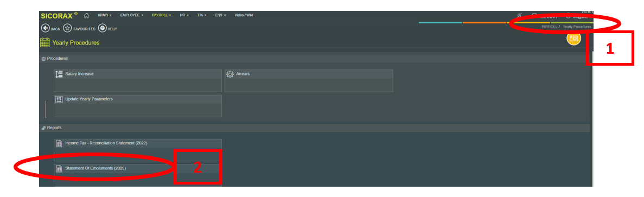Click the Update Yearly Parameters sliders icon
644x197 pixels.
click(59, 99)
